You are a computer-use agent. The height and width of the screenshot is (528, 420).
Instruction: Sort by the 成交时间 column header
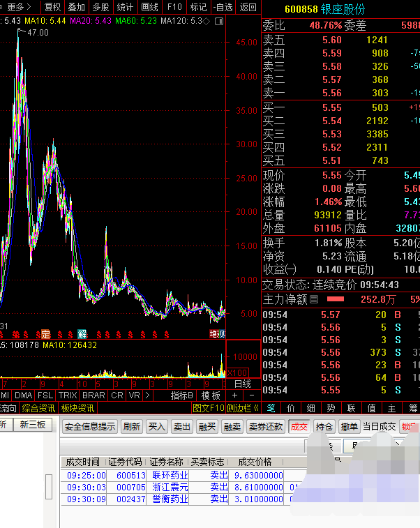point(83,462)
